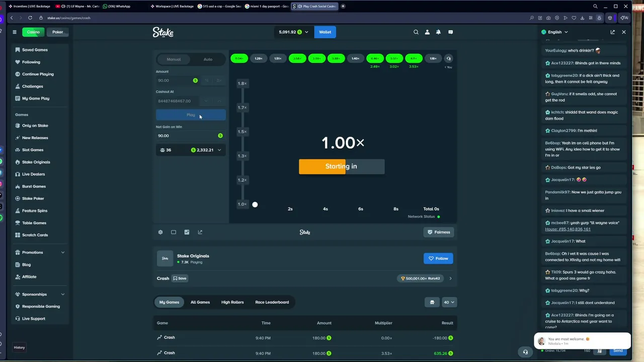The width and height of the screenshot is (644, 362).
Task: Select the Poker mode button
Action: coord(58,32)
